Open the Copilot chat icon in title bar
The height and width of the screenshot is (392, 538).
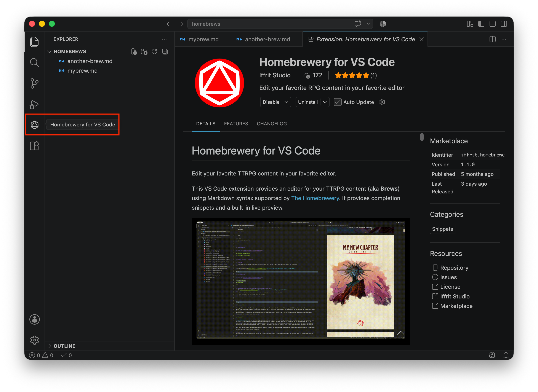[358, 24]
